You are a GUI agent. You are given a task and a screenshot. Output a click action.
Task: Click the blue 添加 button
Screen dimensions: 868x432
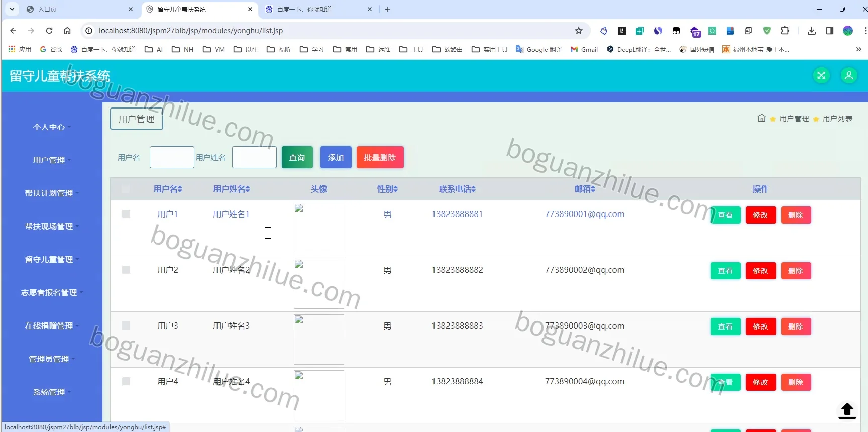(x=336, y=157)
